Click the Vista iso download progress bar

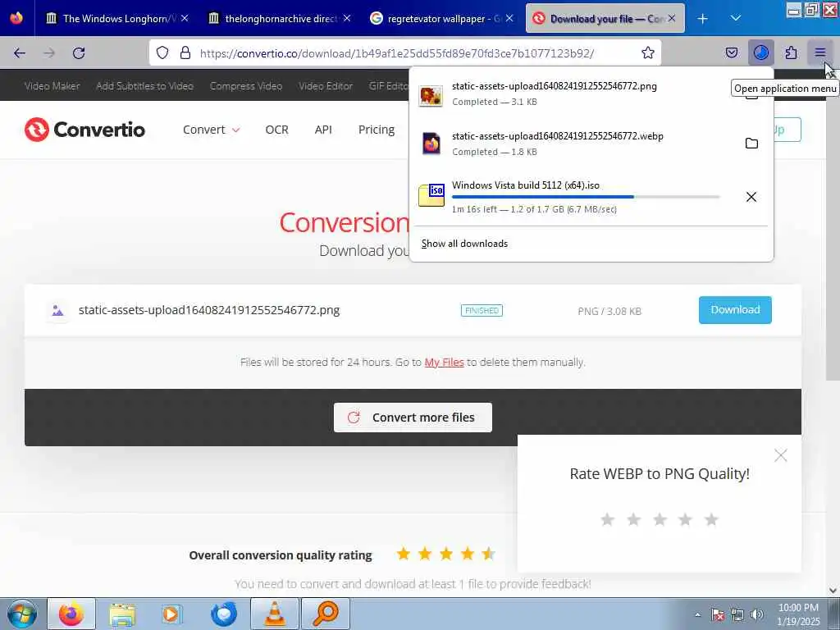pyautogui.click(x=586, y=197)
